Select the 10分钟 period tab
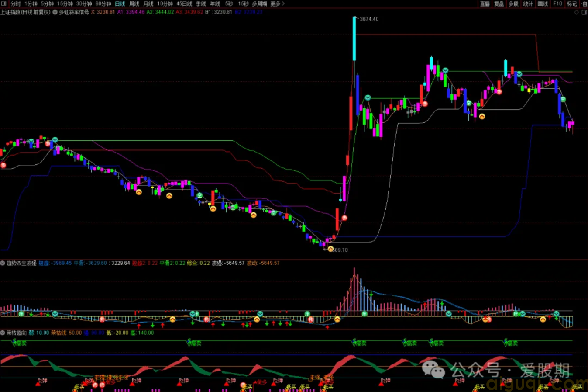 click(x=165, y=3)
